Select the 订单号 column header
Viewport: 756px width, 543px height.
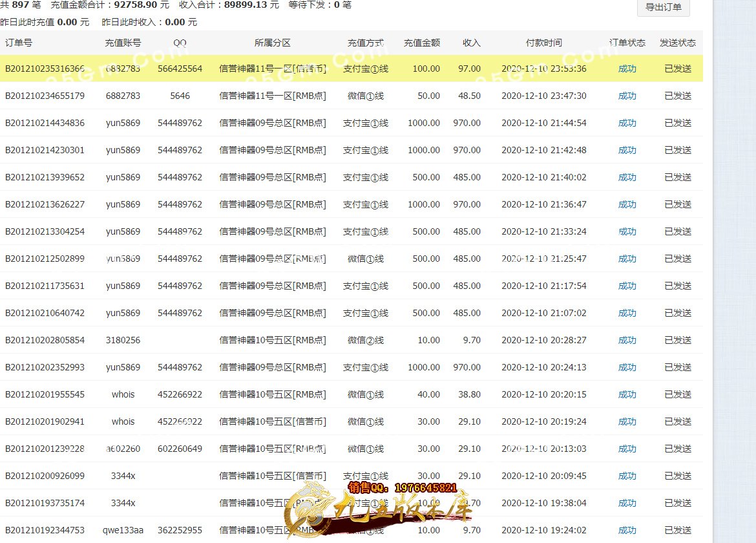(x=19, y=43)
